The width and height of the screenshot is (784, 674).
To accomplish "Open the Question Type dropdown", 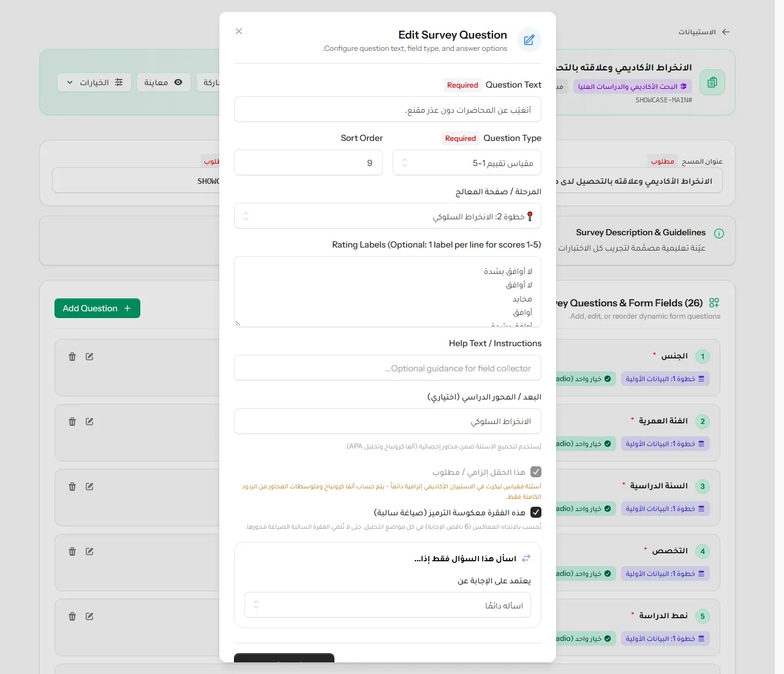I will (467, 163).
